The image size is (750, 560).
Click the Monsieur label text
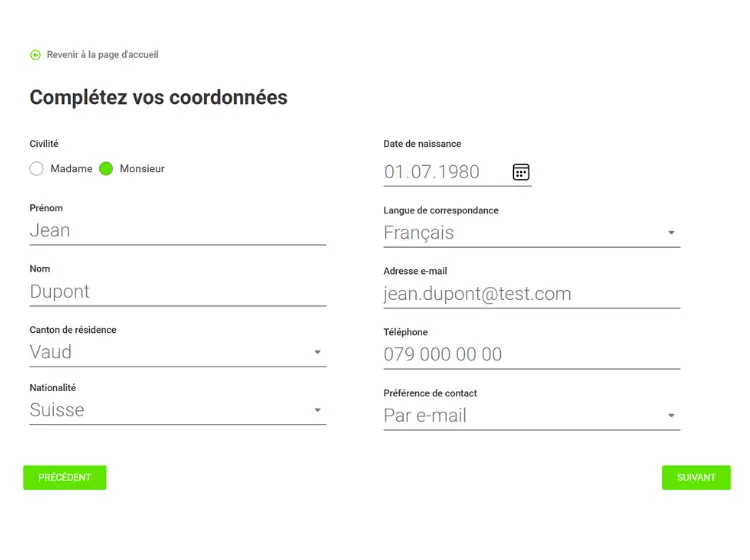[142, 169]
